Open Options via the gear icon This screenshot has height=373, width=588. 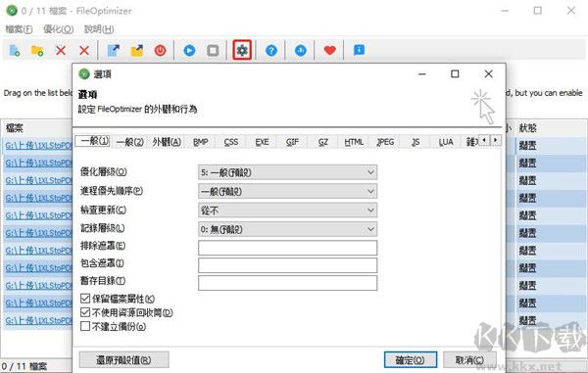tap(242, 50)
